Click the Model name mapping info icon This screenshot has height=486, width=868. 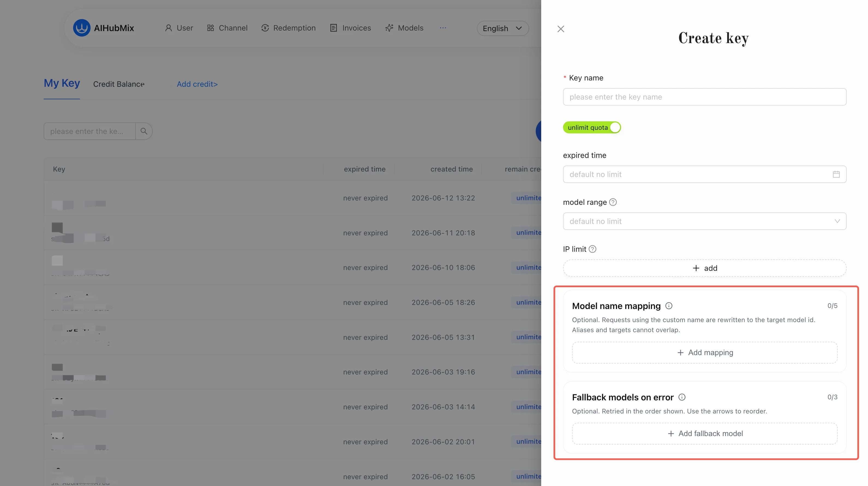(x=669, y=306)
